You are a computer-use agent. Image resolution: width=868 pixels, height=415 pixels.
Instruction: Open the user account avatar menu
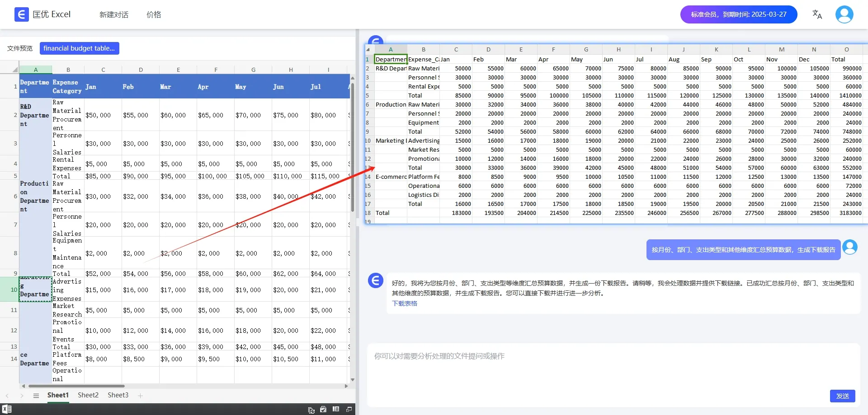844,14
